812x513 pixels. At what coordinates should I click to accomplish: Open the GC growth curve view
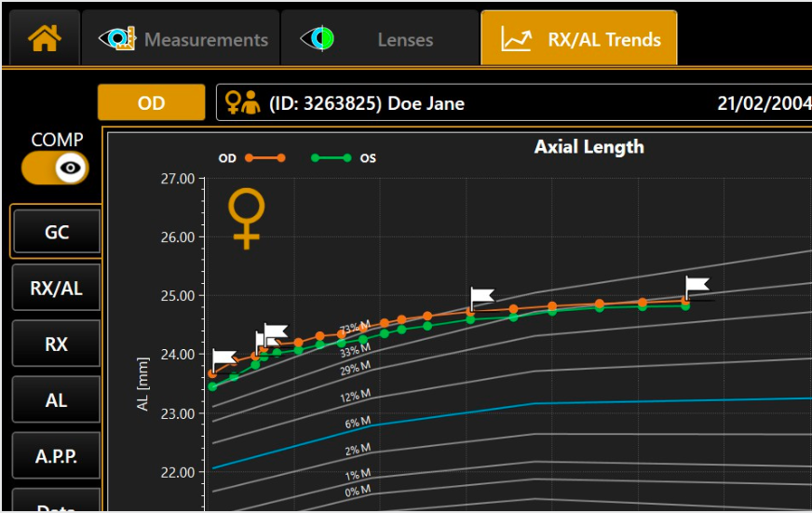click(57, 232)
